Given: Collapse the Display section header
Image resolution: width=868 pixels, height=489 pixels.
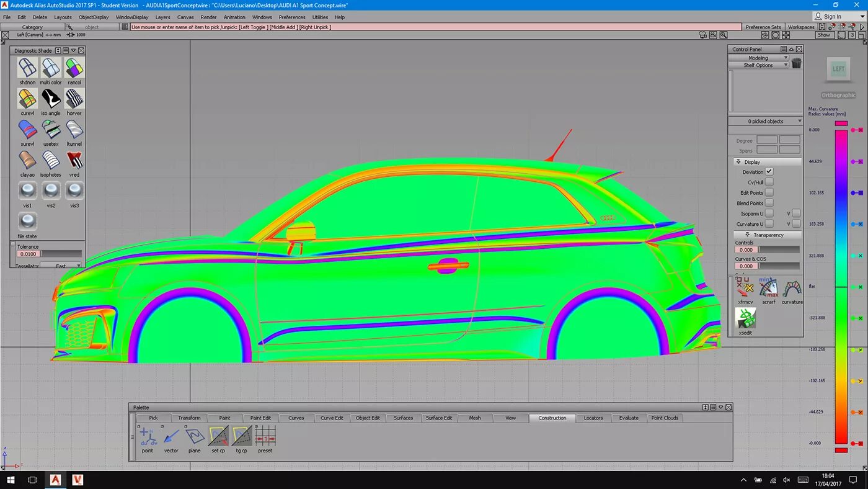Looking at the screenshot, I should coord(768,162).
